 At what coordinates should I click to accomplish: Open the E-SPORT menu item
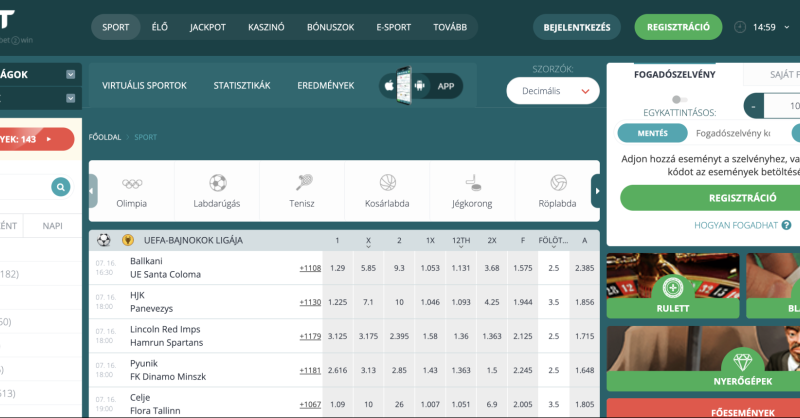click(393, 27)
